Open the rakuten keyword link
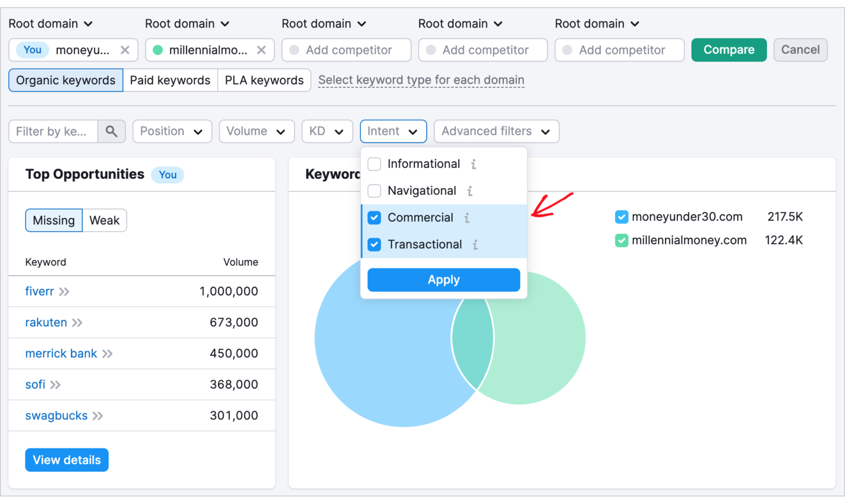The height and width of the screenshot is (504, 845). pos(46,322)
